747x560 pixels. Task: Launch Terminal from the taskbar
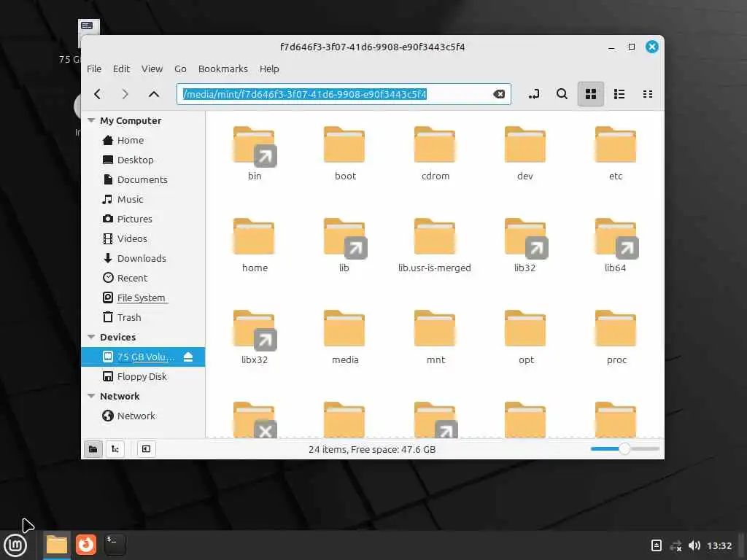pyautogui.click(x=115, y=545)
